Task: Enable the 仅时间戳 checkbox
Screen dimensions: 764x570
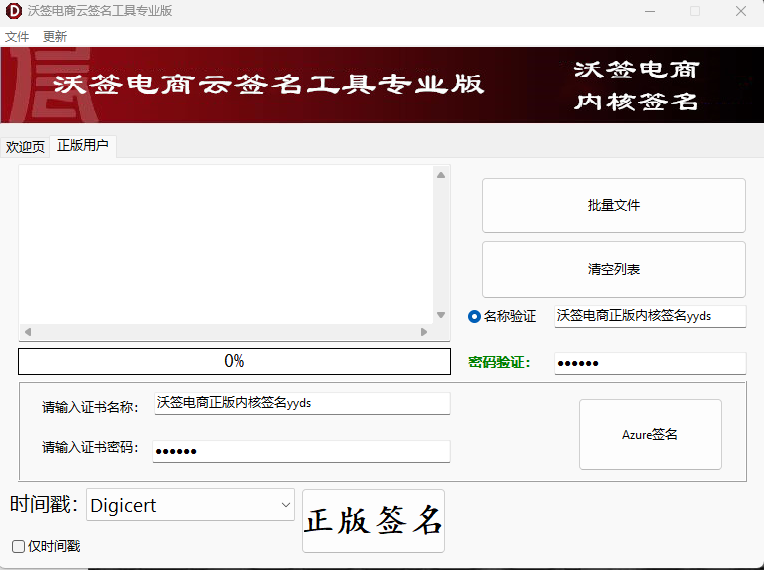Action: (19, 547)
